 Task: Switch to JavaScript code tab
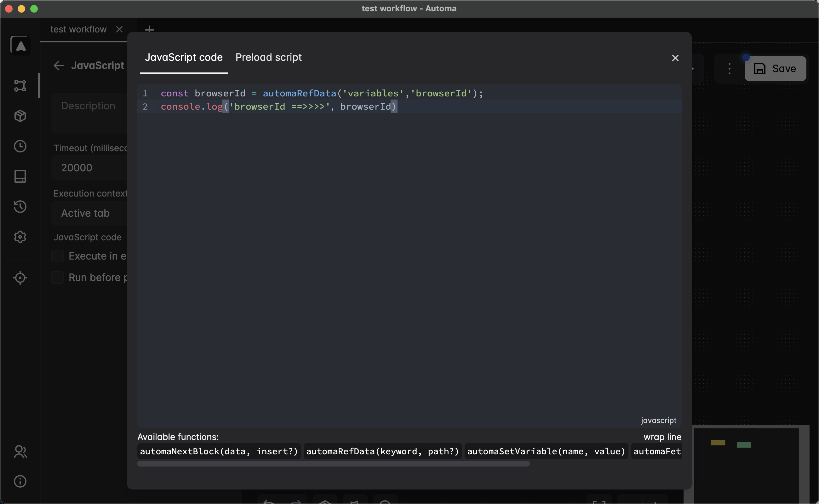[184, 57]
